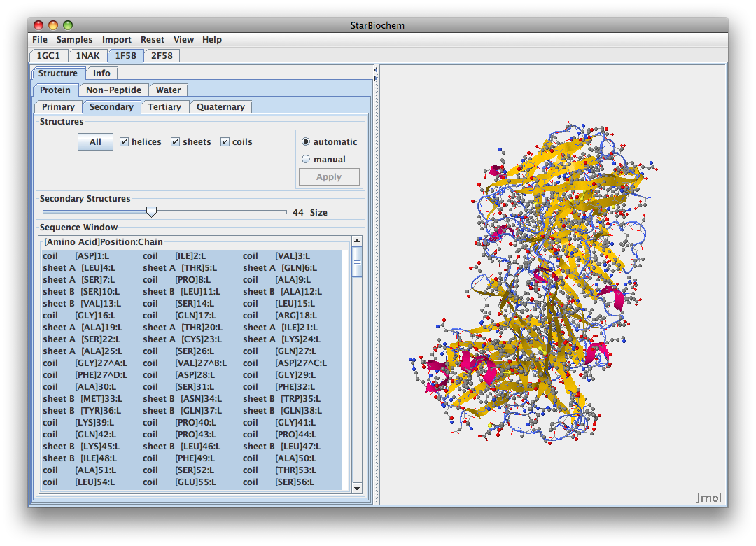Screen dimensions: 756x546
Task: Select residue [ASP]1:L in sequence list
Action: 92,256
